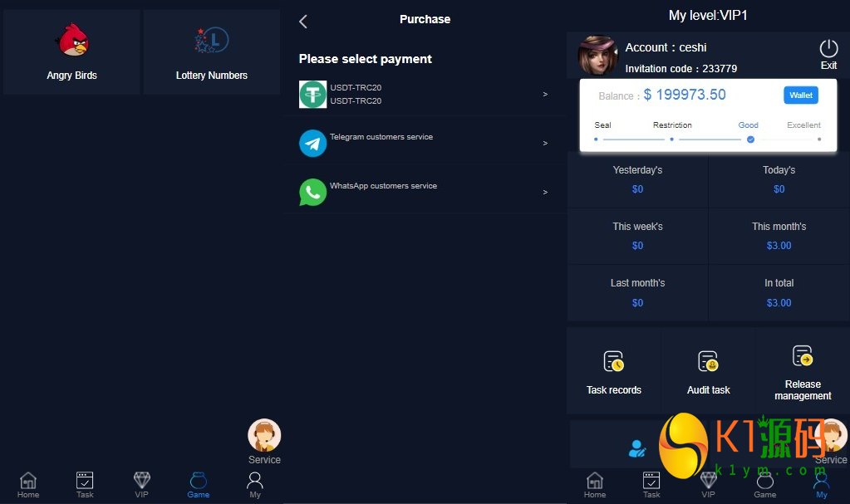Click 'Please select payment' heading

[366, 58]
